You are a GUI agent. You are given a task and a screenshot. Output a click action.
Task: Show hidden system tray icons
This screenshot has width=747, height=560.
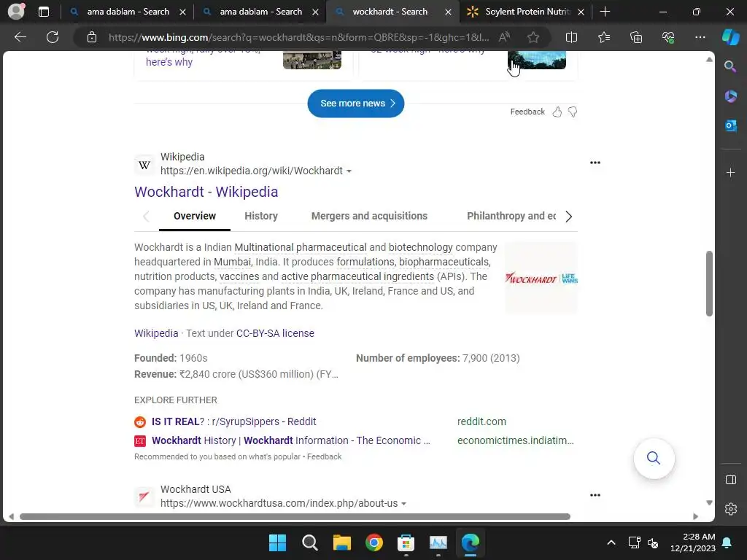pos(611,542)
